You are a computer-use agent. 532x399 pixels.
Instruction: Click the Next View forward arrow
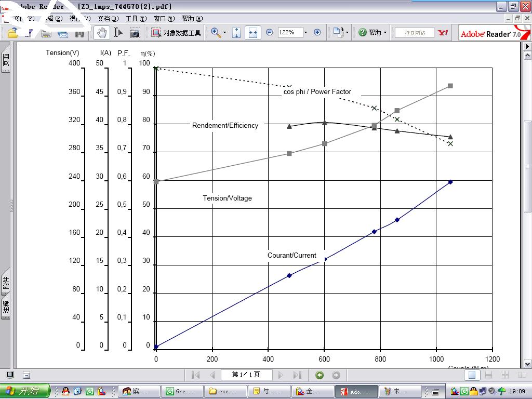[x=336, y=375]
